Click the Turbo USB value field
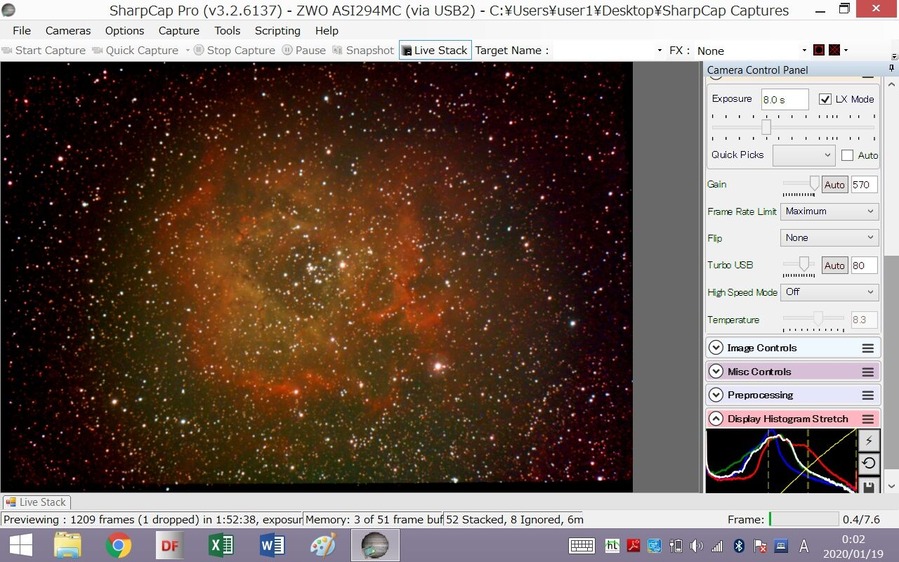Viewport: 899px width, 562px height. pos(864,266)
